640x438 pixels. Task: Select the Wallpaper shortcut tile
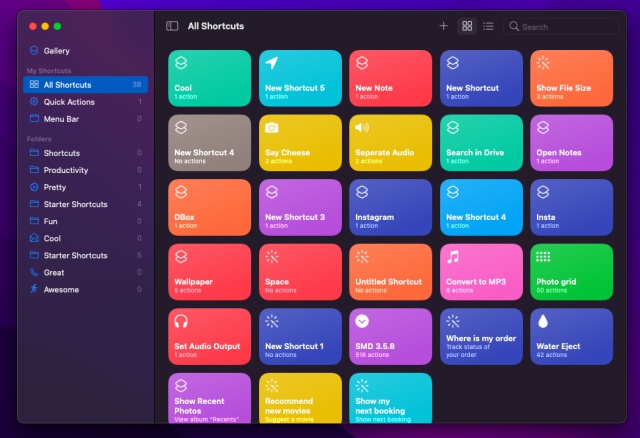tap(210, 272)
